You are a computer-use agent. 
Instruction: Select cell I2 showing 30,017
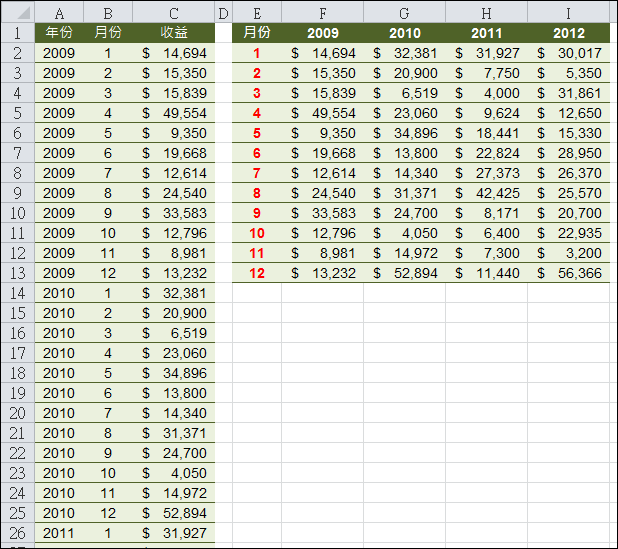pos(568,53)
